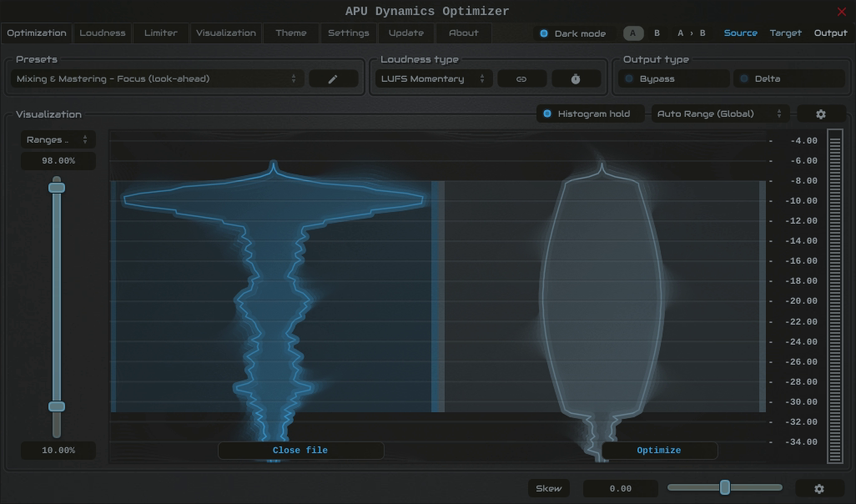Click the -20.00 scale label
856x504 pixels.
(x=801, y=301)
